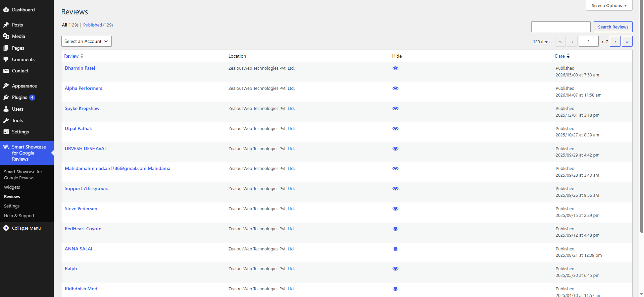Open plugin Settings submenu item
This screenshot has height=297, width=644.
coord(12,206)
